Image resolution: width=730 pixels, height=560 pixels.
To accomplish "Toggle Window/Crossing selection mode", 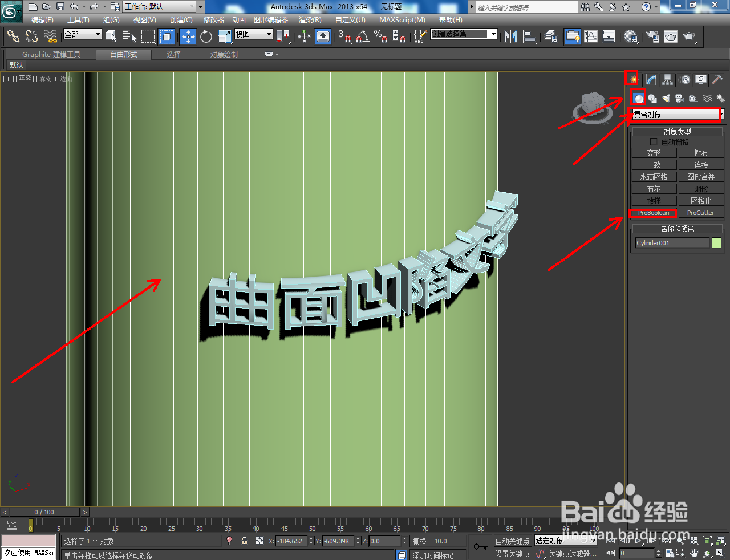I will [x=167, y=36].
